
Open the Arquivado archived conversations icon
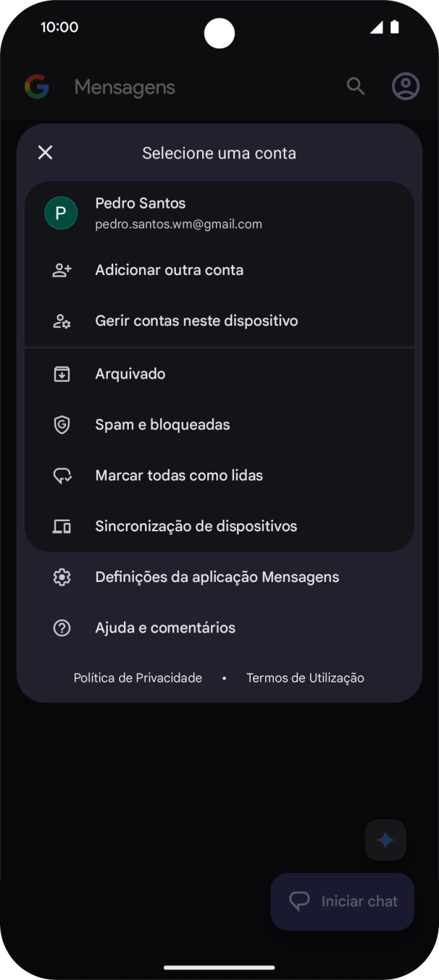click(62, 373)
